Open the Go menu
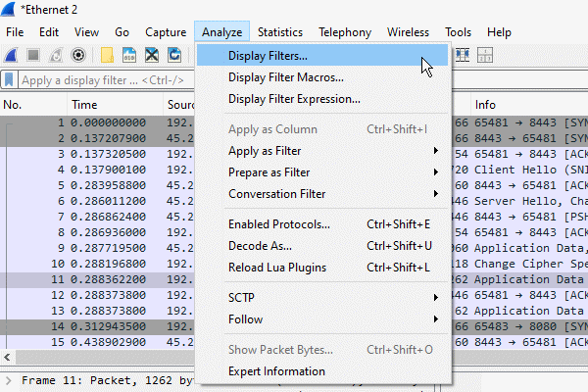Screen dimensions: 588x392 pyautogui.click(x=122, y=32)
